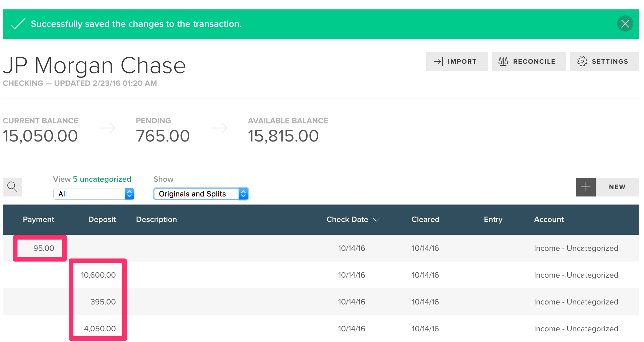This screenshot has height=342, width=644.
Task: Click the JP Morgan Chase title
Action: pyautogui.click(x=94, y=65)
